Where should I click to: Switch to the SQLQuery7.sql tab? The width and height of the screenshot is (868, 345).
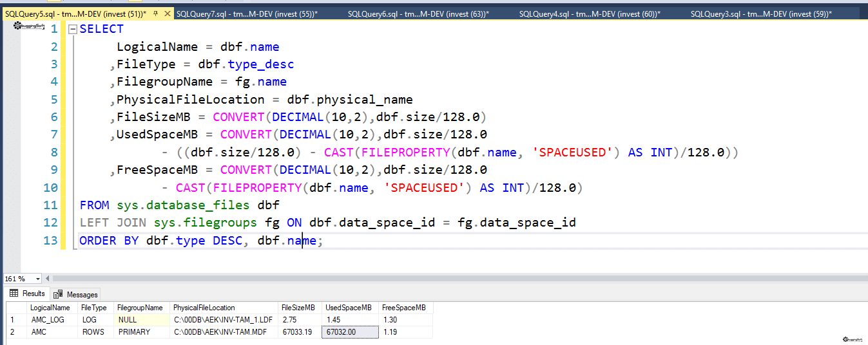point(247,14)
